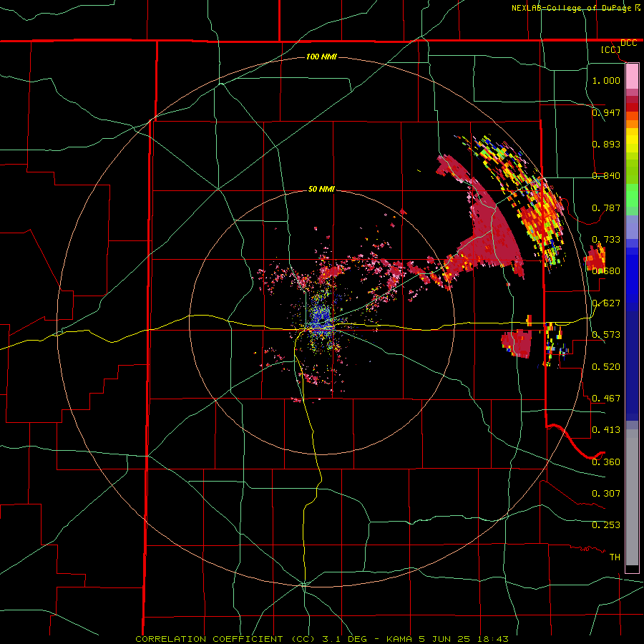The height and width of the screenshot is (644, 644).
Task: Select the 0.627 scale value
Action: (x=606, y=303)
